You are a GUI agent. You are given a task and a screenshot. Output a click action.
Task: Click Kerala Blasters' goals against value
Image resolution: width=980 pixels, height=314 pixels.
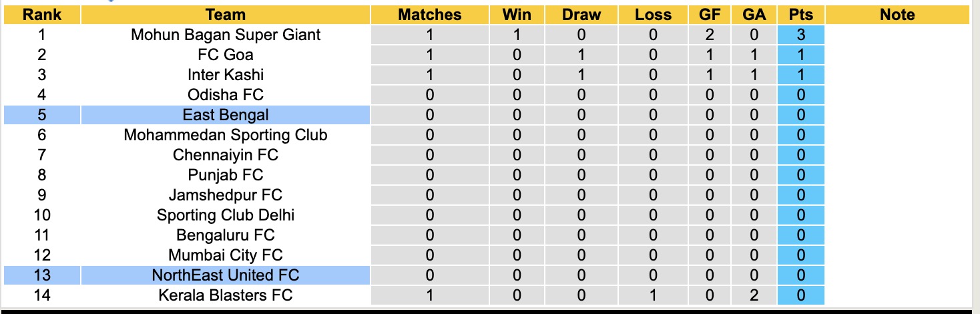point(754,295)
